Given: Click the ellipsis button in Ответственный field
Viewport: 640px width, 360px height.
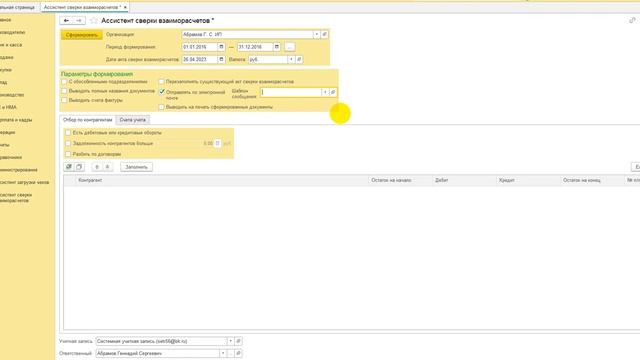Looking at the screenshot, I should pos(231,353).
